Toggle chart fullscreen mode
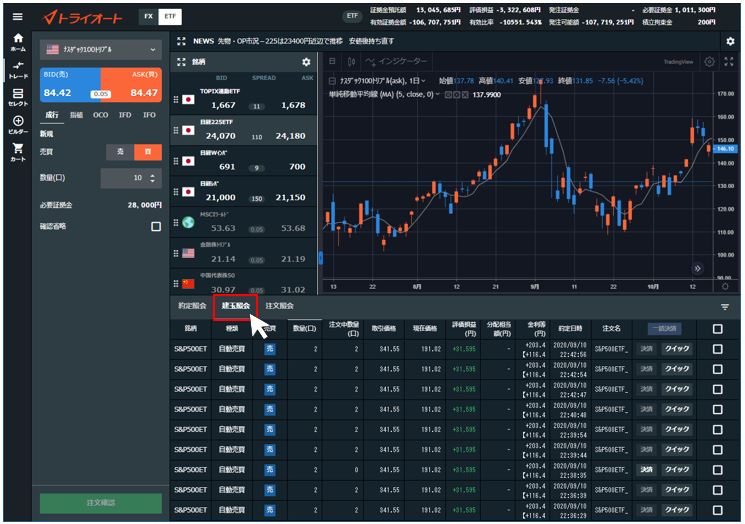Image resolution: width=745 pixels, height=524 pixels. click(729, 62)
